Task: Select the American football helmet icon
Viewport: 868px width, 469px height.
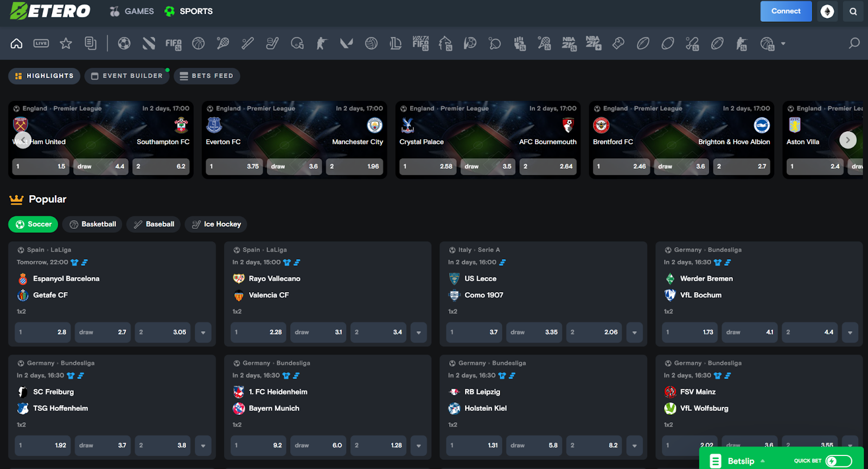Action: pyautogui.click(x=297, y=43)
